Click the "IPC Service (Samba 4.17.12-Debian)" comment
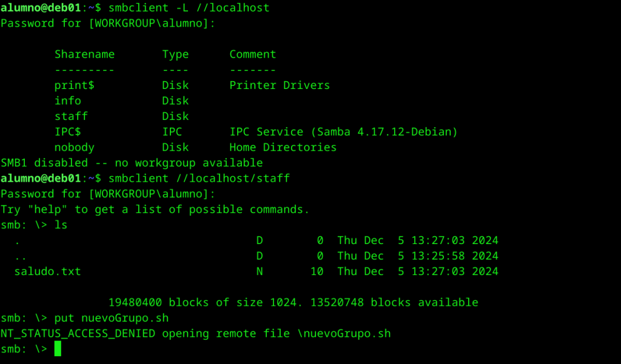 [x=343, y=131]
